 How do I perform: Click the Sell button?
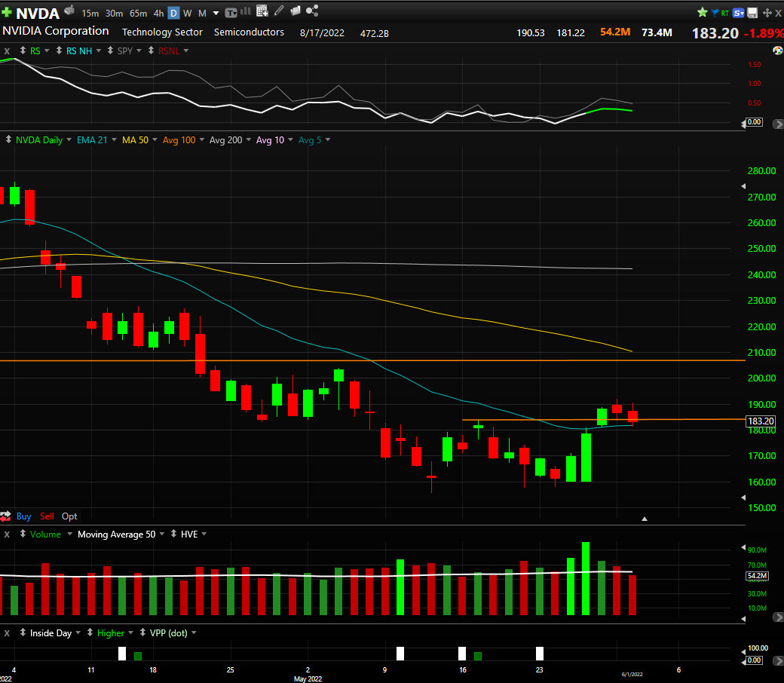pyautogui.click(x=47, y=516)
